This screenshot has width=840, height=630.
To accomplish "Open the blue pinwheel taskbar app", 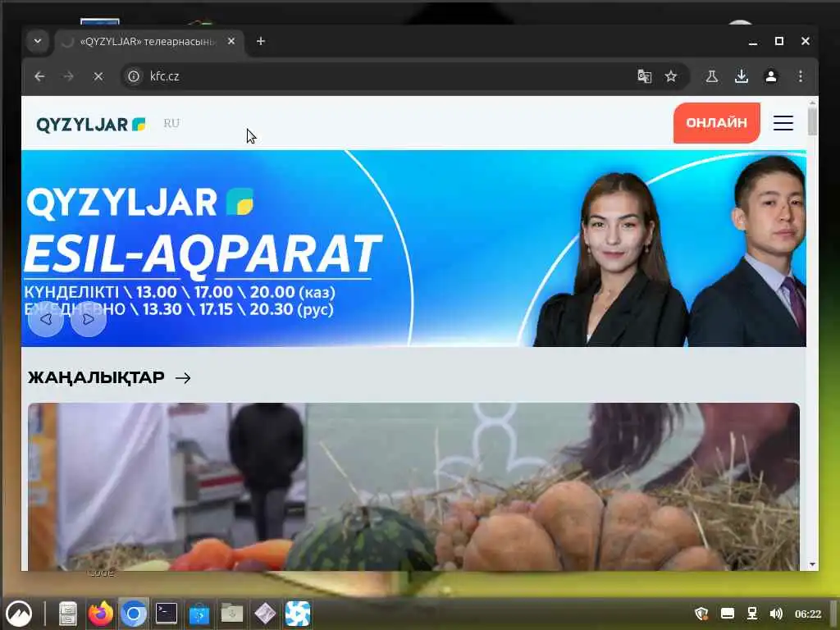I will click(297, 614).
